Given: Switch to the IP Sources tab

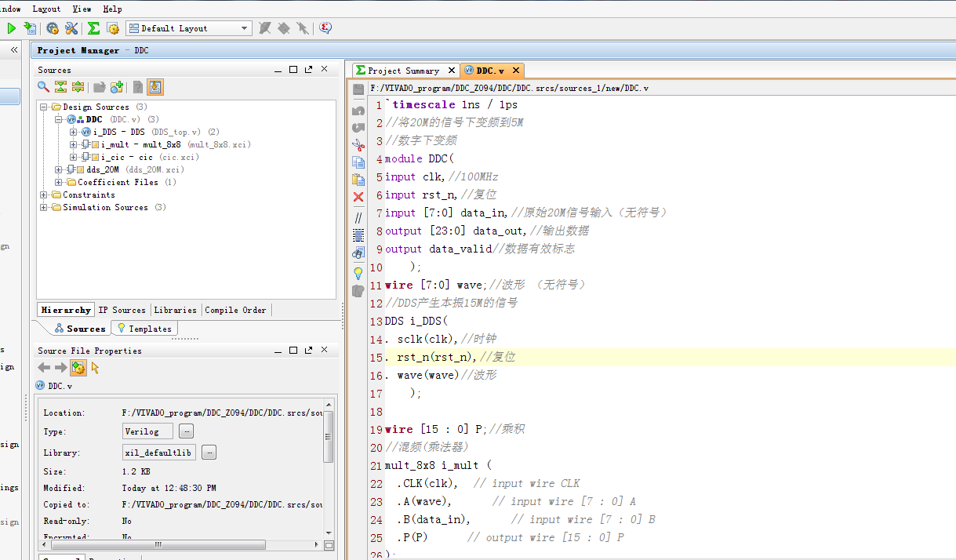Looking at the screenshot, I should click(122, 309).
